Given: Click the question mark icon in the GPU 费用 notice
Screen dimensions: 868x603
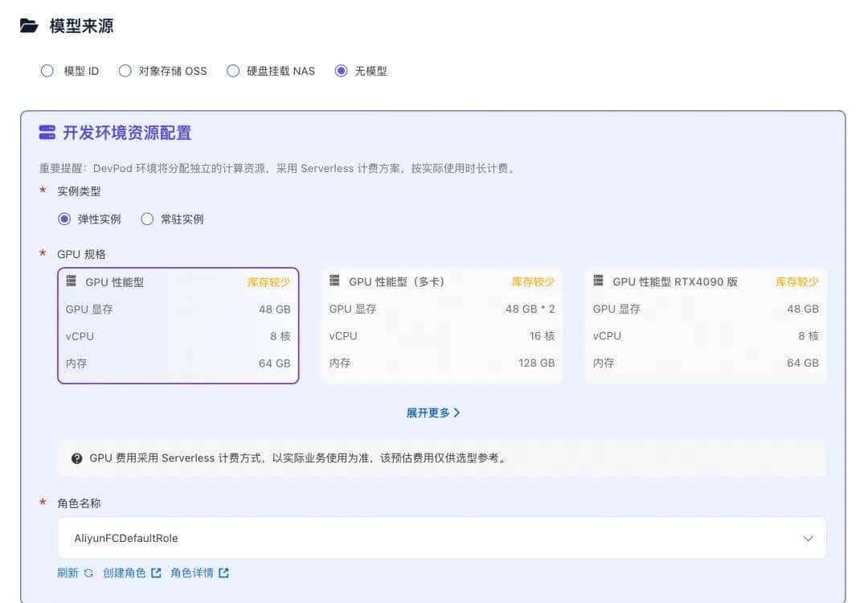Looking at the screenshot, I should click(x=76, y=458).
